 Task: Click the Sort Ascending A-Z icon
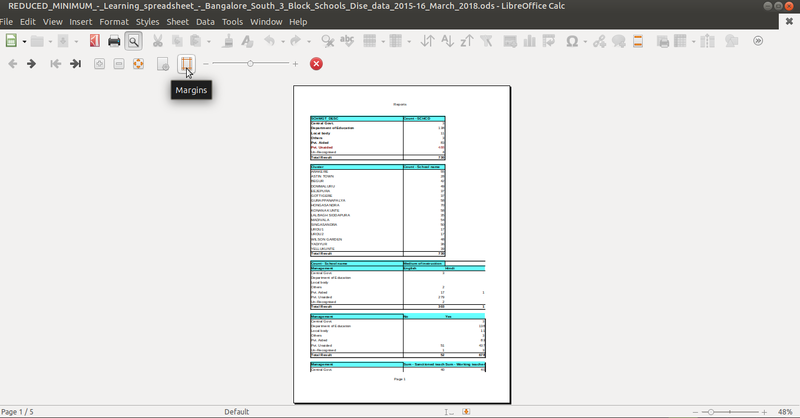[x=447, y=41]
